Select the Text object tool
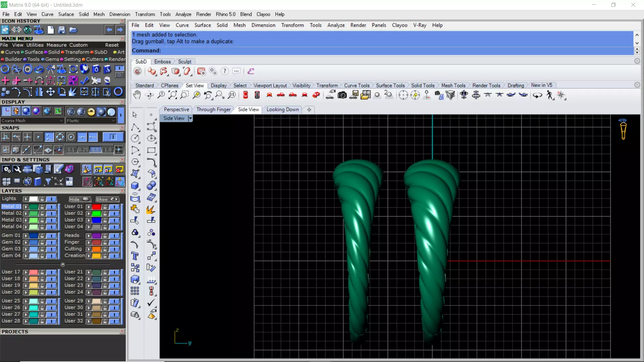644x362 pixels. (x=135, y=256)
